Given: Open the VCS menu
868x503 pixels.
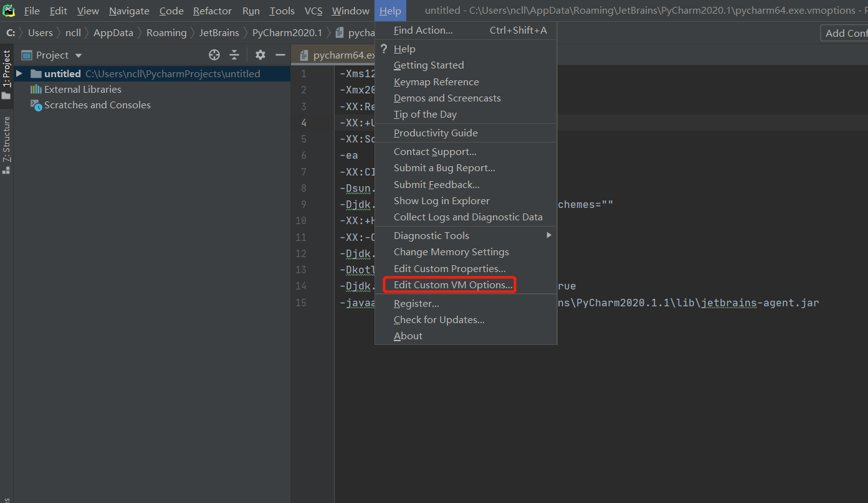Looking at the screenshot, I should tap(313, 11).
